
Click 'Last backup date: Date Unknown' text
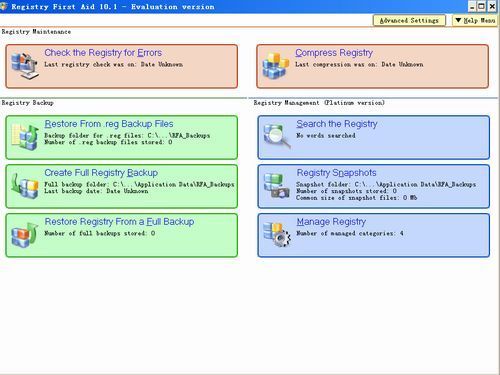[x=96, y=191]
